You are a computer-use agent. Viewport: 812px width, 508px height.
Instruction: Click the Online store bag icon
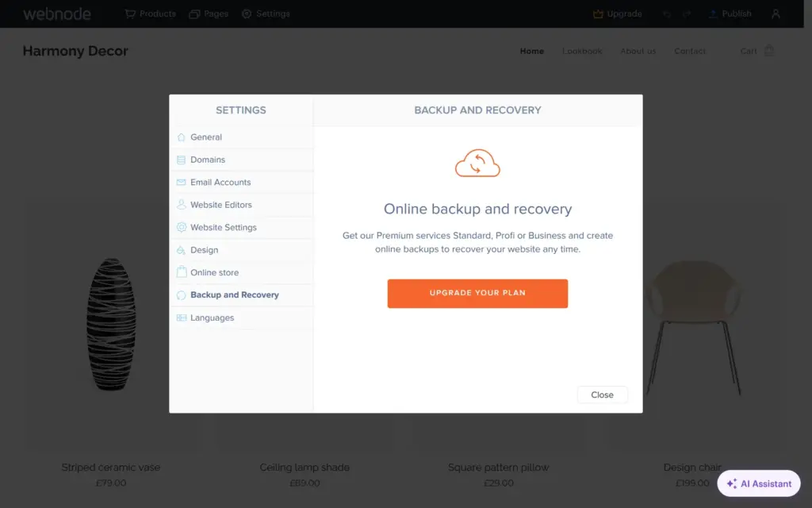(x=182, y=272)
